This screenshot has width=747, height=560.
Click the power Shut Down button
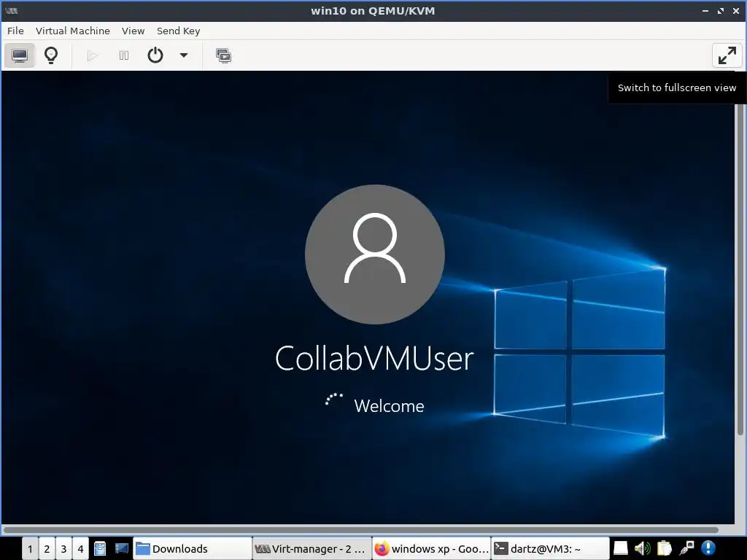[155, 55]
